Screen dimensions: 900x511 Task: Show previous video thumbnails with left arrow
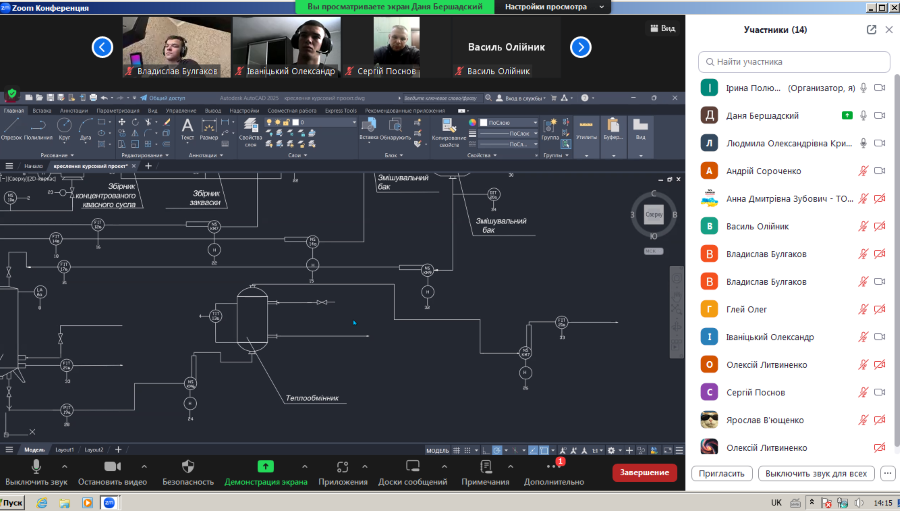point(102,47)
